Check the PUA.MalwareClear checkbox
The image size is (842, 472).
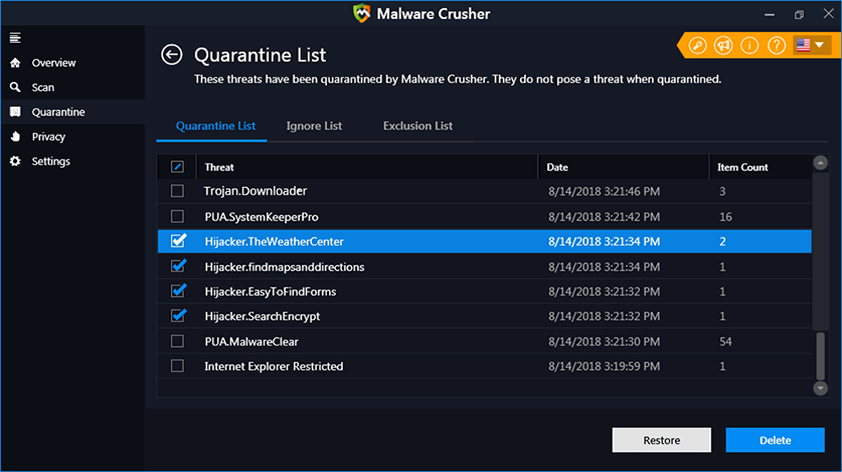177,341
